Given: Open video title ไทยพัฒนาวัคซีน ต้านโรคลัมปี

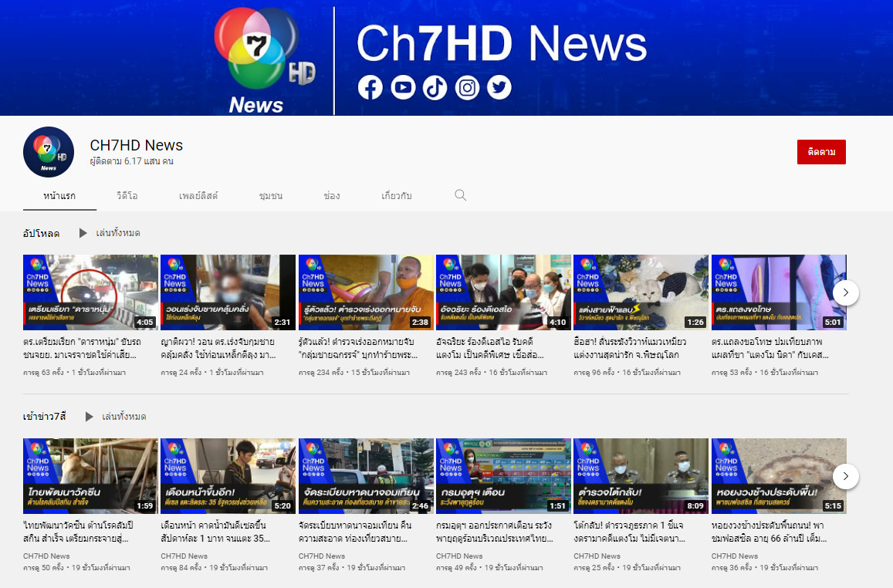Looking at the screenshot, I should (78, 532).
